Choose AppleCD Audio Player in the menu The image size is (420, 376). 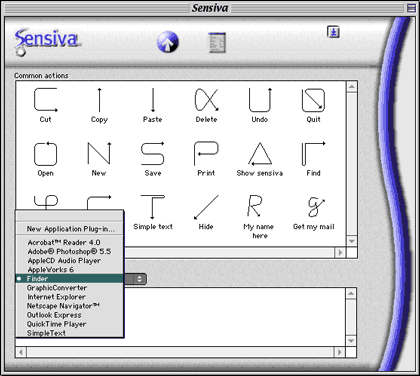coord(70,260)
